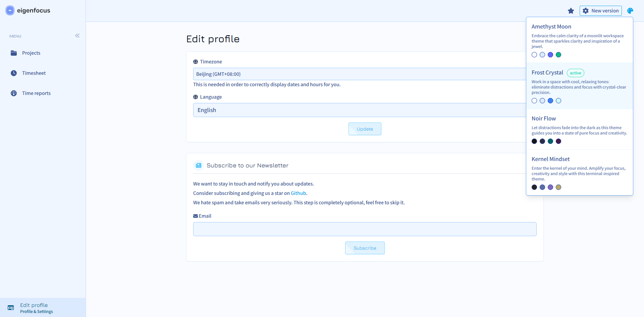Click the Update button

365,129
